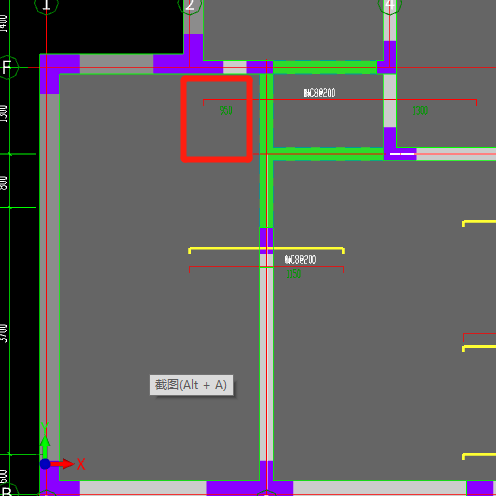Click the red X axis arrow
The width and height of the screenshot is (496, 496).
(63, 464)
